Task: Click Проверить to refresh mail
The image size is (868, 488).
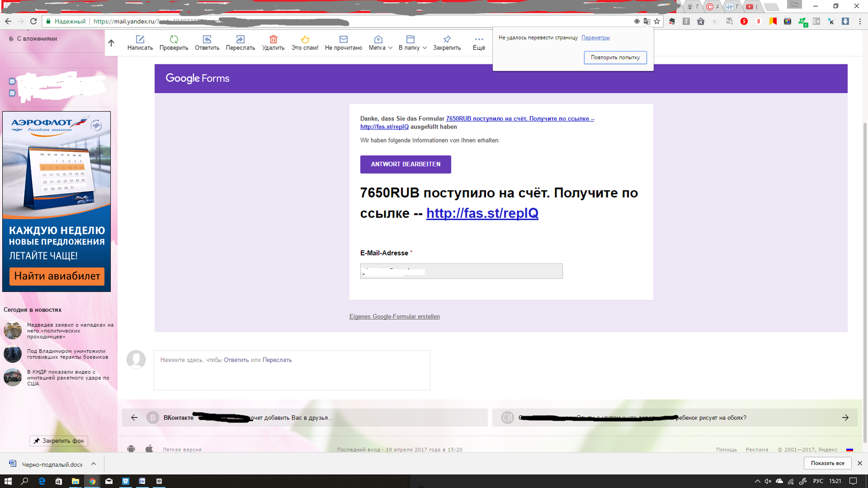Action: pos(174,40)
